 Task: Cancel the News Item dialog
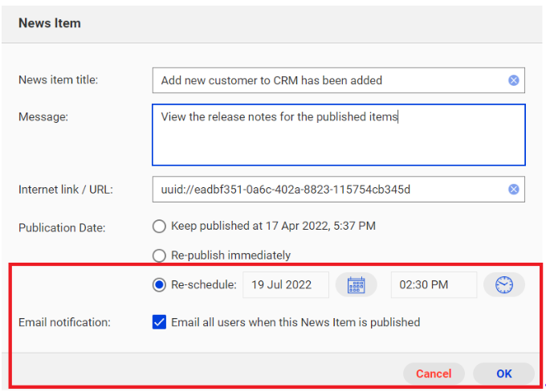434,374
